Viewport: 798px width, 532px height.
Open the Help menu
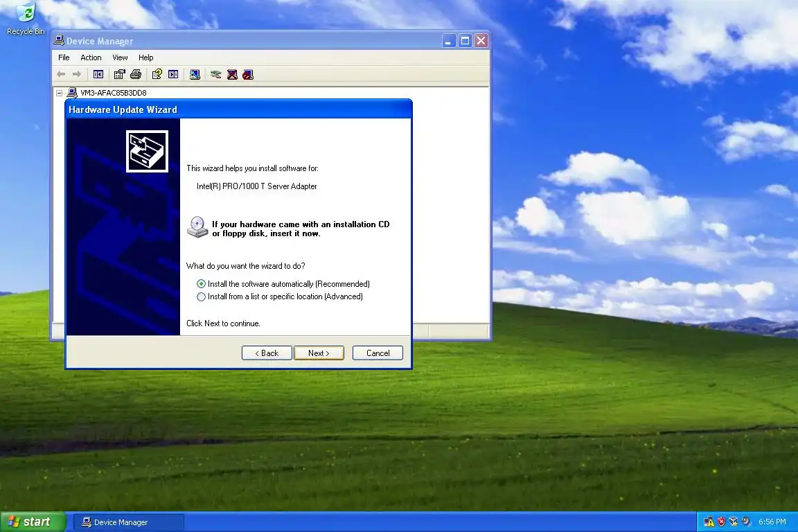145,57
